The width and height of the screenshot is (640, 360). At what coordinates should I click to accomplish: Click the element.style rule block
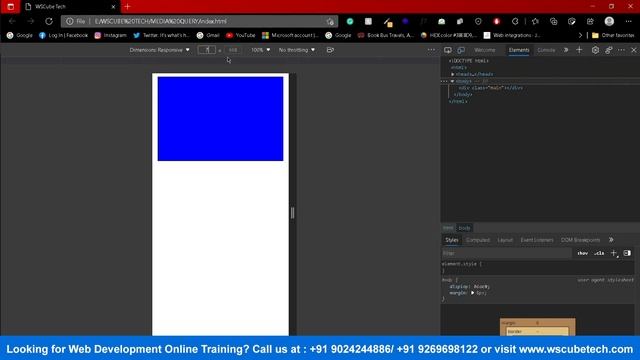tap(538, 267)
